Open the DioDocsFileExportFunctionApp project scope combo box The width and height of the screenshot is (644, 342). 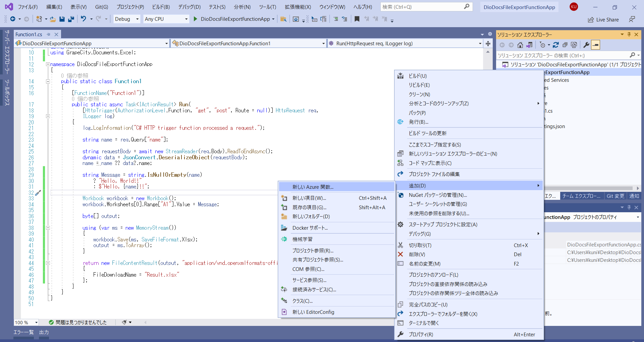(x=92, y=44)
